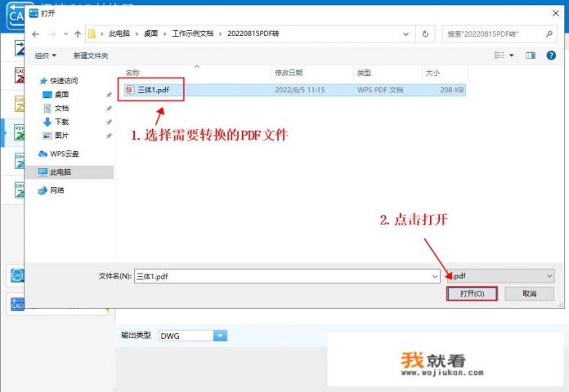Click the teal DWG converter sidebar icon
Image resolution: width=569 pixels, height=392 pixels.
pos(20,161)
